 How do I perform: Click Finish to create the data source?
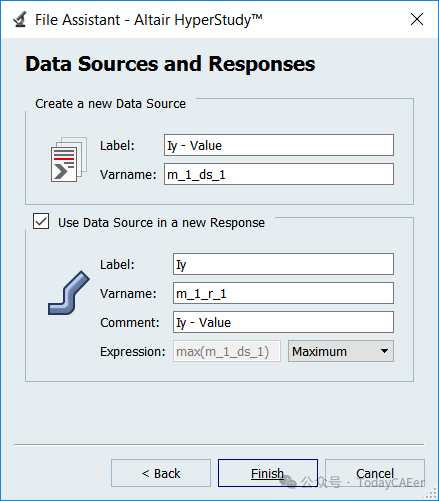pos(268,473)
